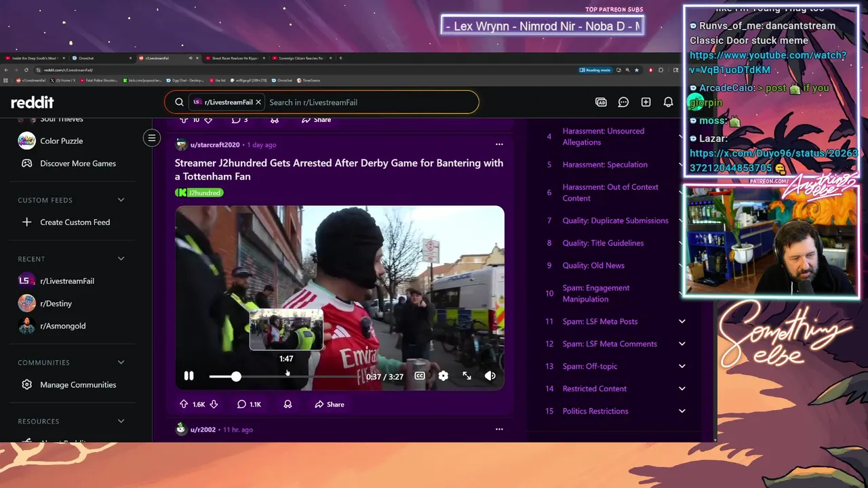Toggle video closed captions
This screenshot has height=488, width=868.
420,376
